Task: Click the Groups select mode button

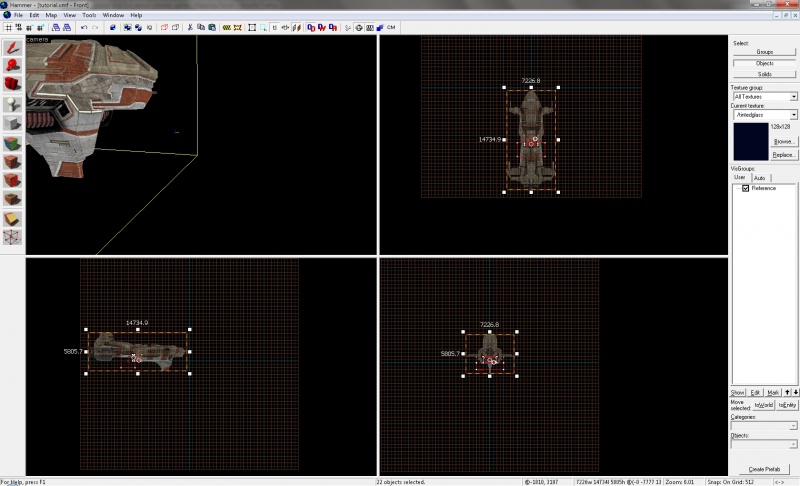Action: 764,52
